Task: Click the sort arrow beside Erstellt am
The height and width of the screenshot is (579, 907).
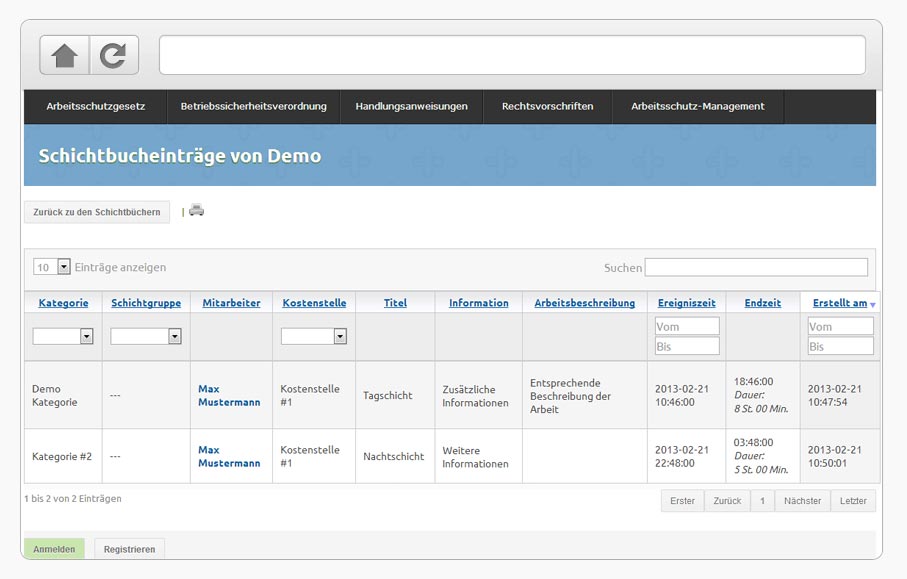Action: 872,304
